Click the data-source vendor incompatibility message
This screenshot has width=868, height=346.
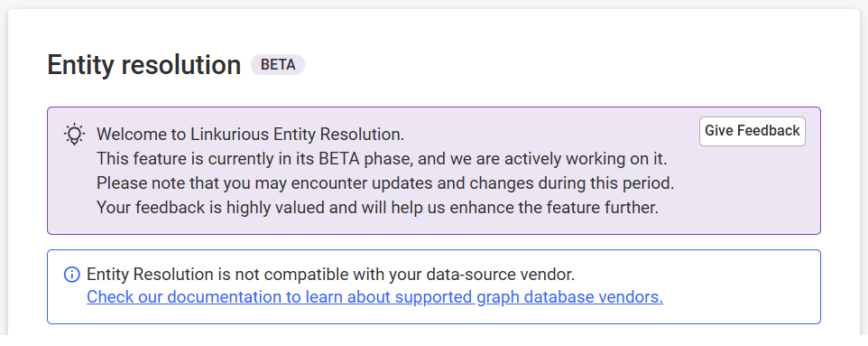(330, 275)
